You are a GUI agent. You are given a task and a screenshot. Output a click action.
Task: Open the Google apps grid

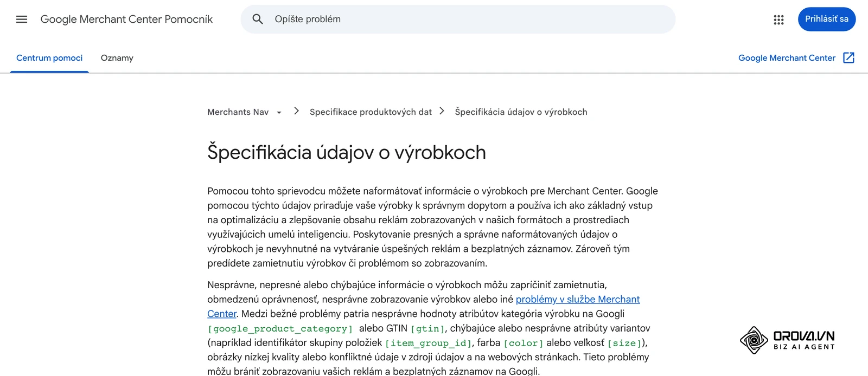778,20
